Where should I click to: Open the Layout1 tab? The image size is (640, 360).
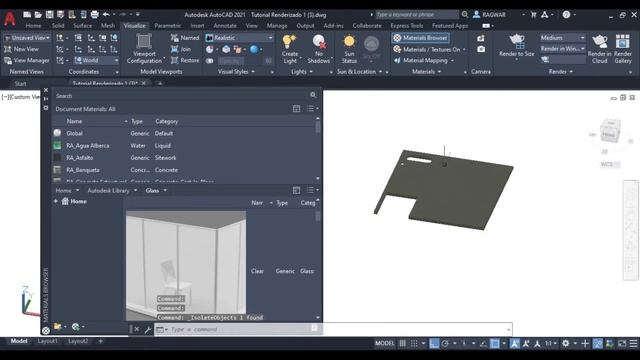click(47, 341)
